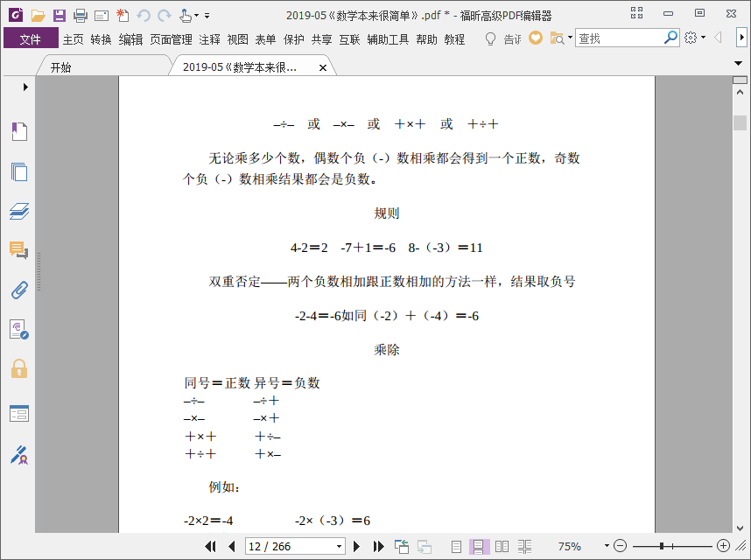Open the 页面管理 ribbon tab
The height and width of the screenshot is (560, 751).
[x=171, y=39]
